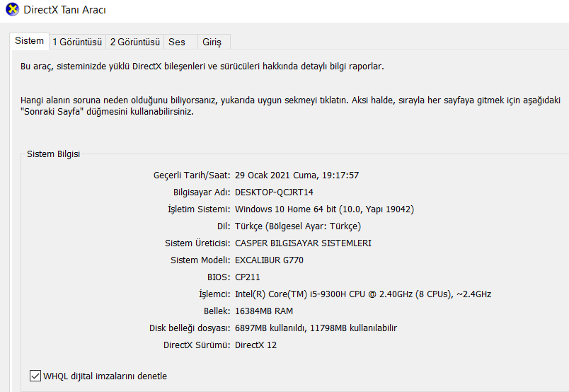Click the Sistem Bilgisi group label
Screen dimensions: 569x392
click(53, 154)
